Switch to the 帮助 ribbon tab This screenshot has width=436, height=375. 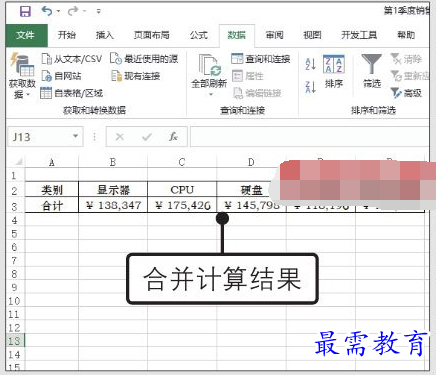click(x=406, y=35)
